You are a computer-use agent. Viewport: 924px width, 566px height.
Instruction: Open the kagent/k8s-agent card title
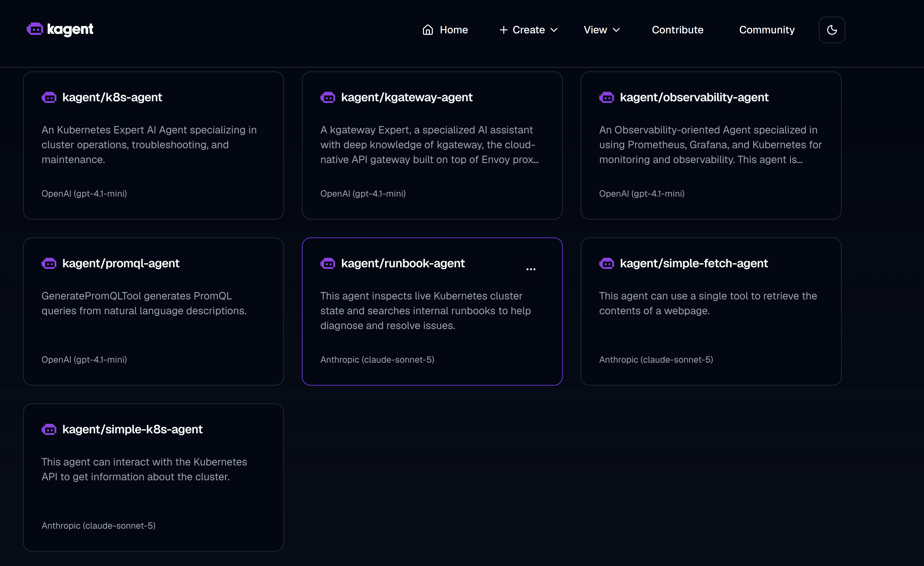click(112, 97)
